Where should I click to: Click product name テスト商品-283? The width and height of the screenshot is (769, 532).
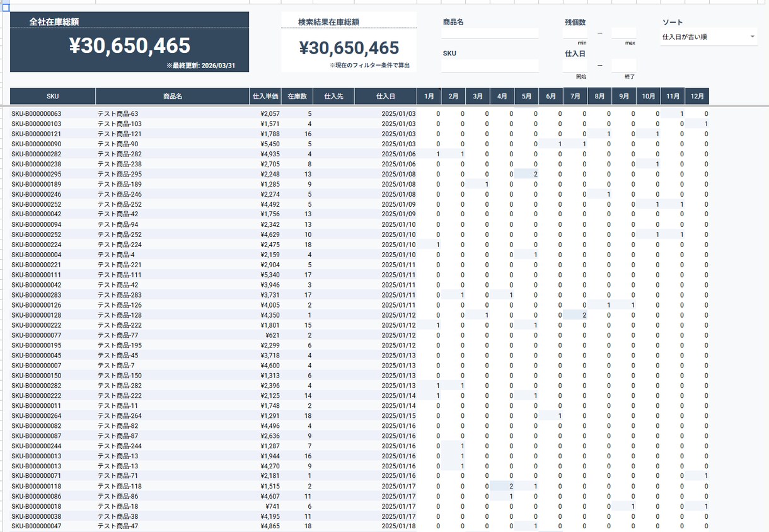pos(120,295)
